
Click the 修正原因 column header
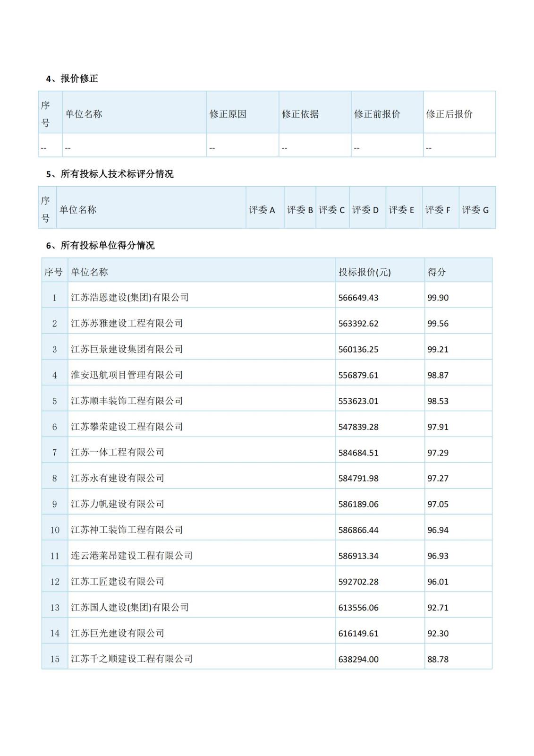point(228,114)
